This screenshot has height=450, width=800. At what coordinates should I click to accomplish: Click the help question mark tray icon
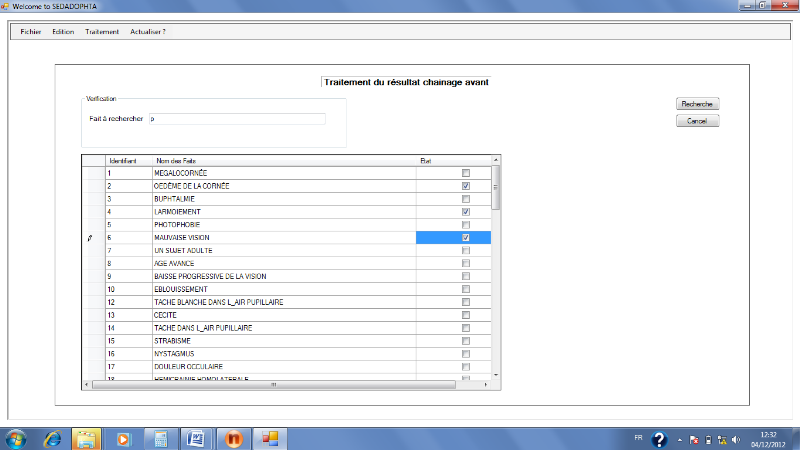659,439
